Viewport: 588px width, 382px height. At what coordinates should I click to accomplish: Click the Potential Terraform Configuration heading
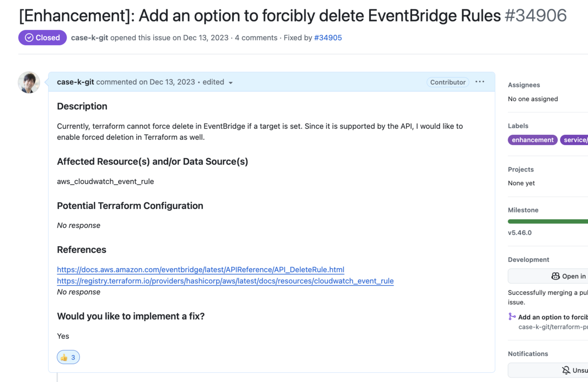[130, 206]
